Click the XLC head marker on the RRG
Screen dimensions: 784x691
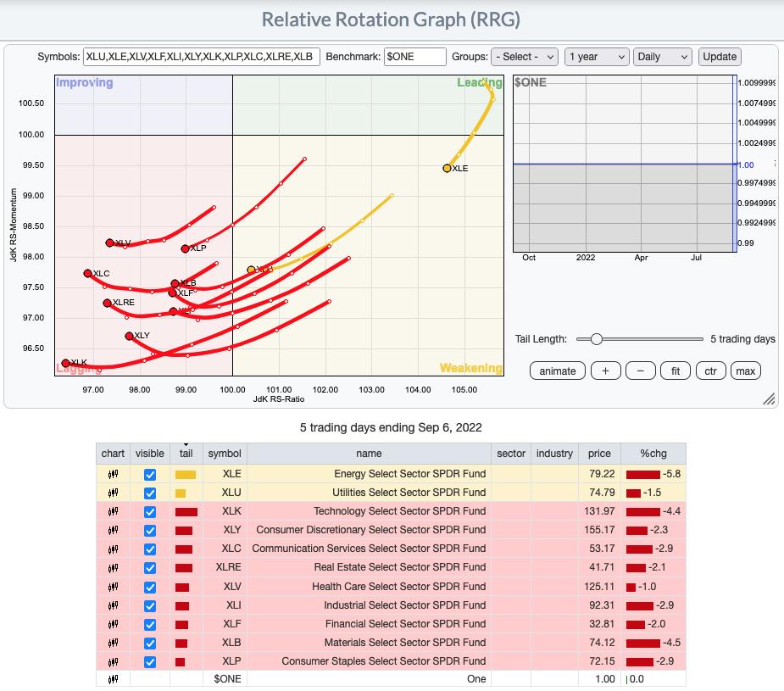coord(88,274)
